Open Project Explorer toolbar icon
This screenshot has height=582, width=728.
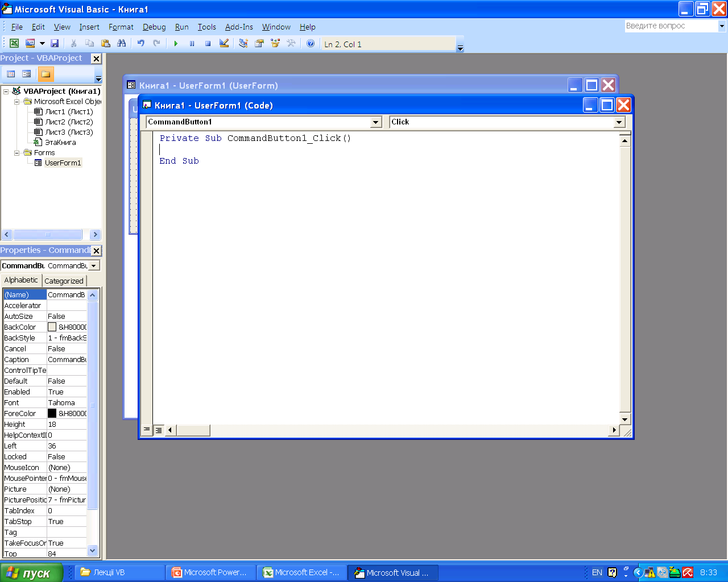tap(243, 43)
